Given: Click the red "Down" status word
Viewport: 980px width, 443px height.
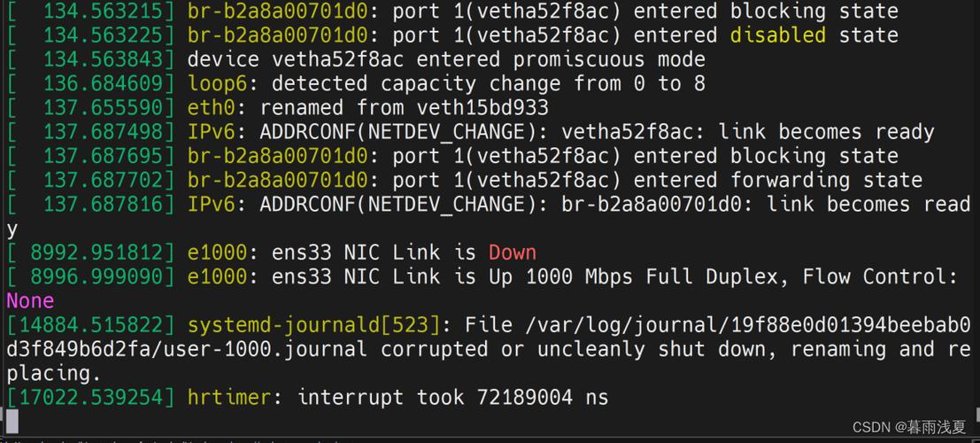Looking at the screenshot, I should click(x=512, y=253).
